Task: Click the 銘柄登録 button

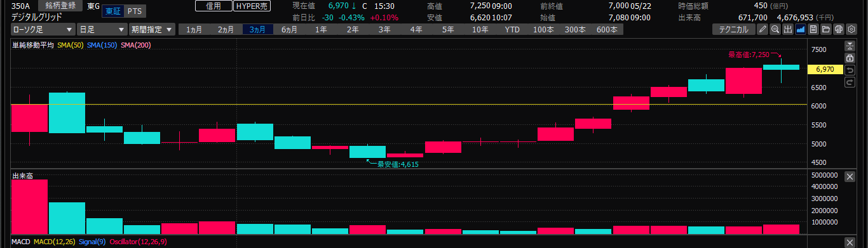Action: pos(60,6)
